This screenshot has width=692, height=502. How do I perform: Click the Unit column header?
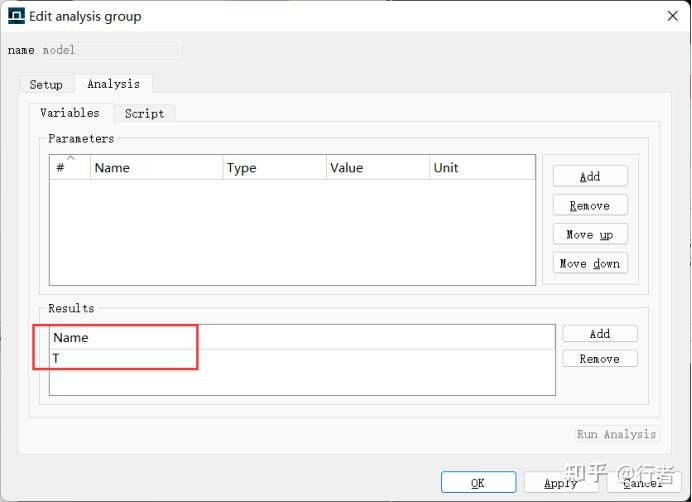click(x=481, y=168)
